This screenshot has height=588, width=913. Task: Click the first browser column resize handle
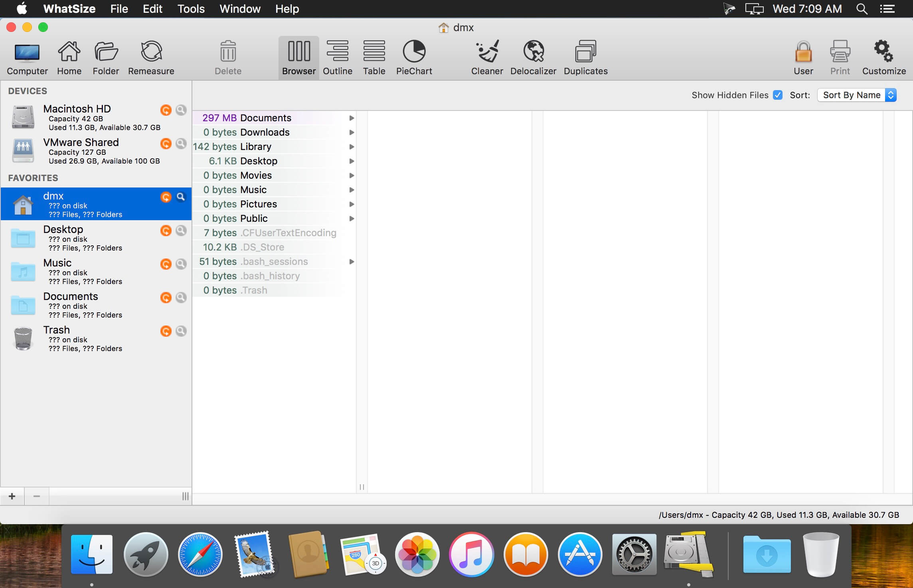(362, 487)
